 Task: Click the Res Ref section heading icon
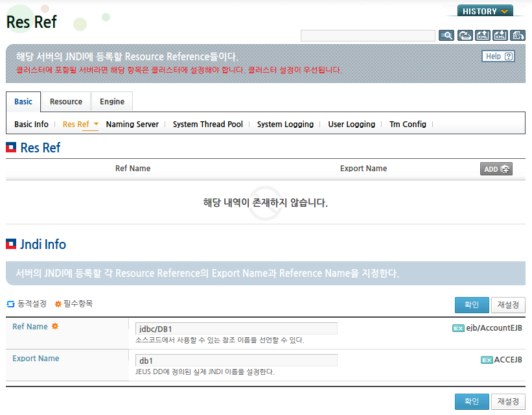[11, 147]
